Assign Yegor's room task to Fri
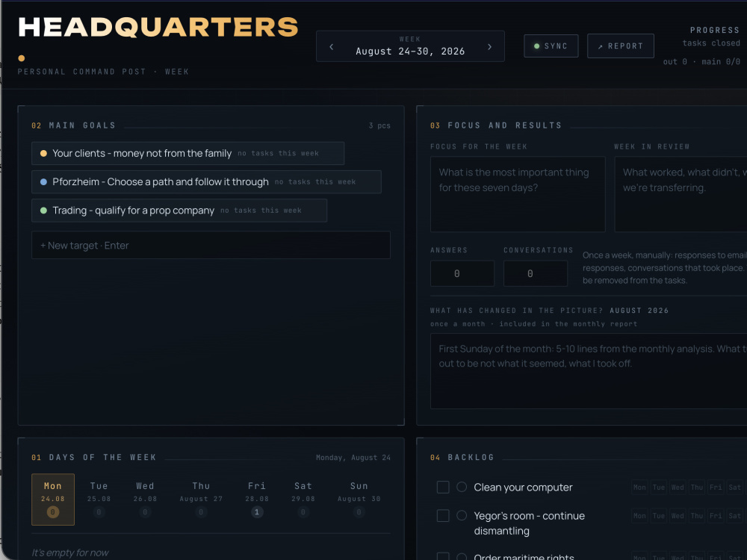This screenshot has height=560, width=747. tap(716, 516)
